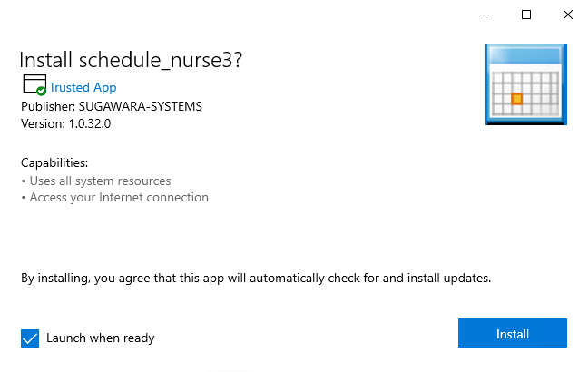Click the trusted app window icon

click(34, 84)
